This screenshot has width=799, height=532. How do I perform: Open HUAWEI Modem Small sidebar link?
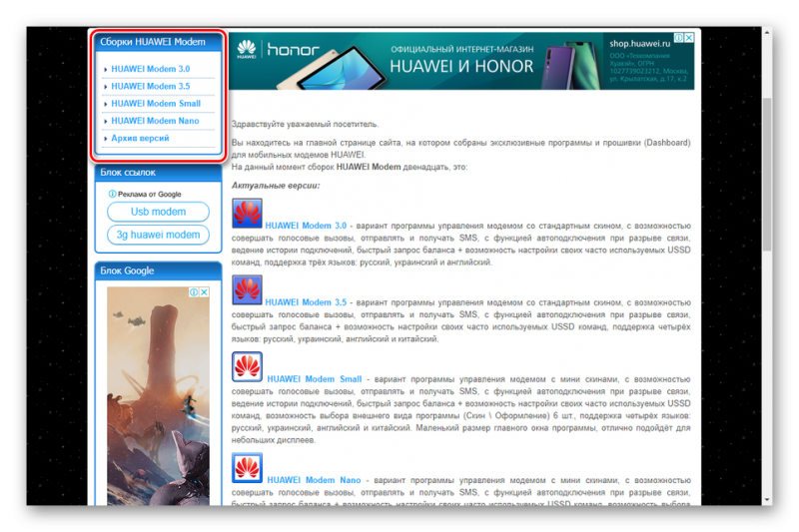point(156,104)
